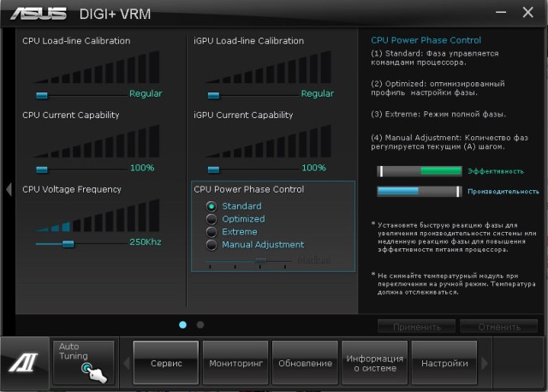Click iGPU Load-line Regular value text
Viewport: 548px width, 392px height.
click(x=318, y=93)
